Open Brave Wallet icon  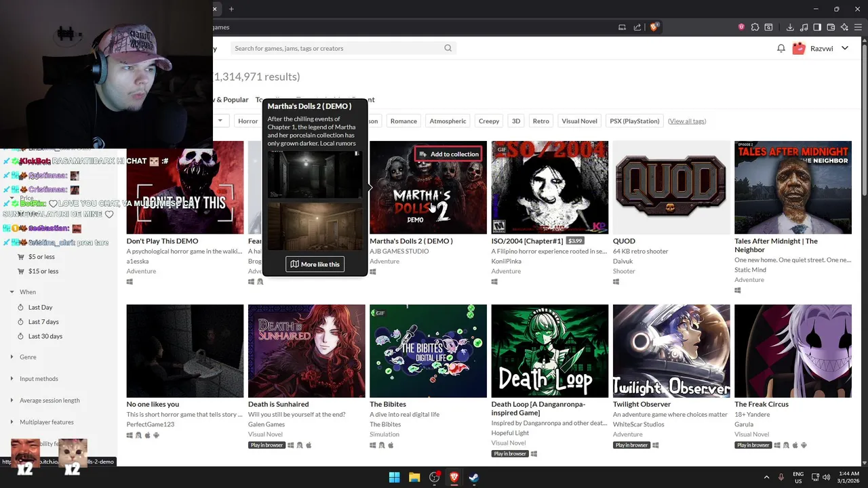pyautogui.click(x=831, y=27)
